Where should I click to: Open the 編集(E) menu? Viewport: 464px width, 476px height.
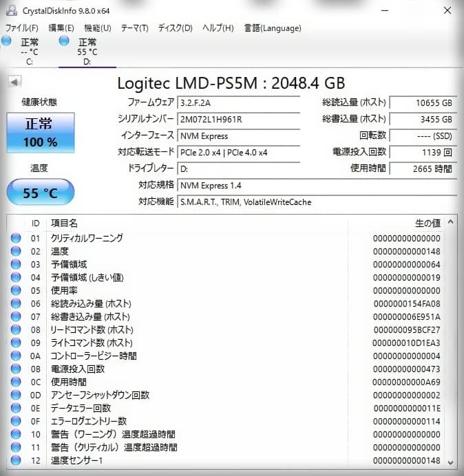61,28
